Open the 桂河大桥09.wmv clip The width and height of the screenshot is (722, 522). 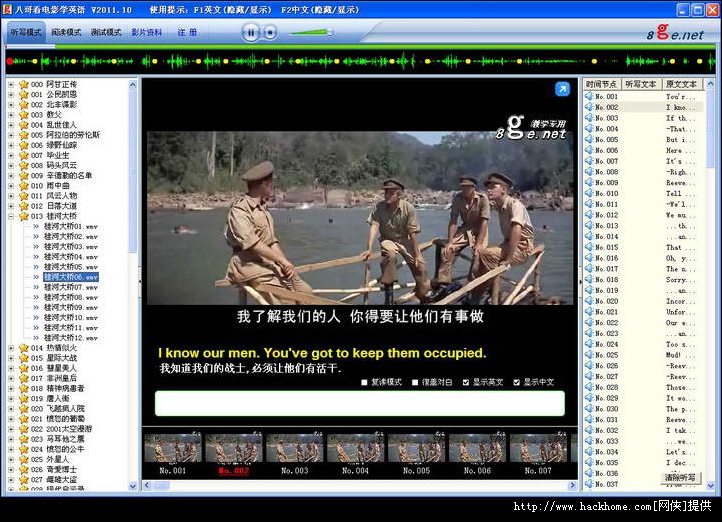pyautogui.click(x=70, y=307)
